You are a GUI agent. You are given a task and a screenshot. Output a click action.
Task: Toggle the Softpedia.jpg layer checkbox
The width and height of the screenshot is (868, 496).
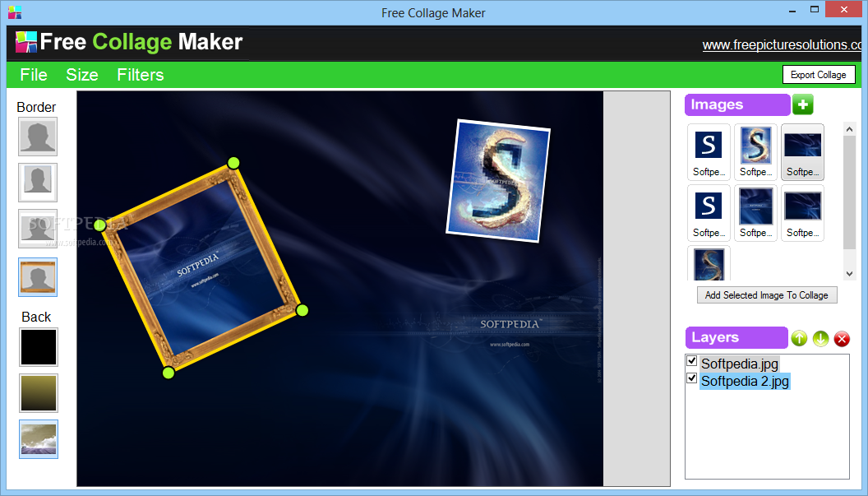[691, 361]
